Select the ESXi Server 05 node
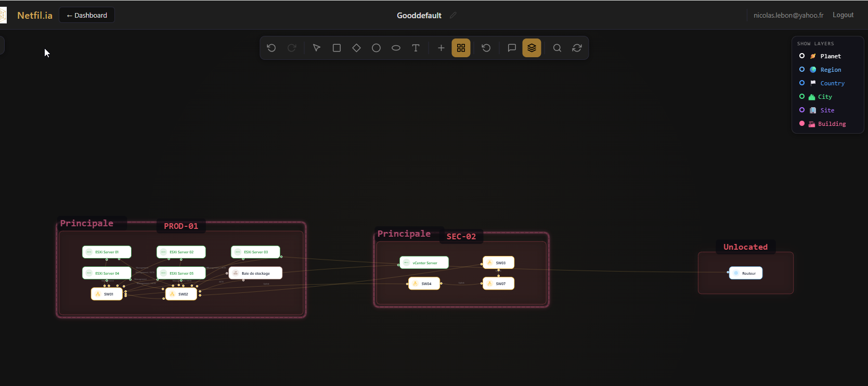The height and width of the screenshot is (386, 868). (x=181, y=273)
